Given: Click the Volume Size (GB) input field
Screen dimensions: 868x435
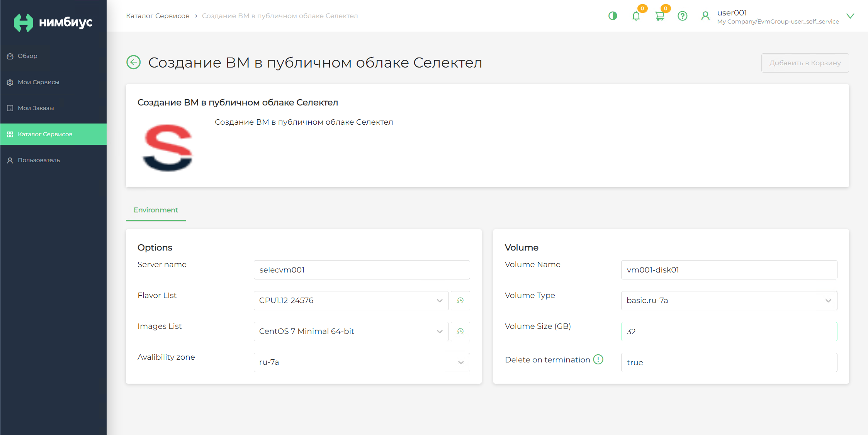Looking at the screenshot, I should click(x=729, y=331).
